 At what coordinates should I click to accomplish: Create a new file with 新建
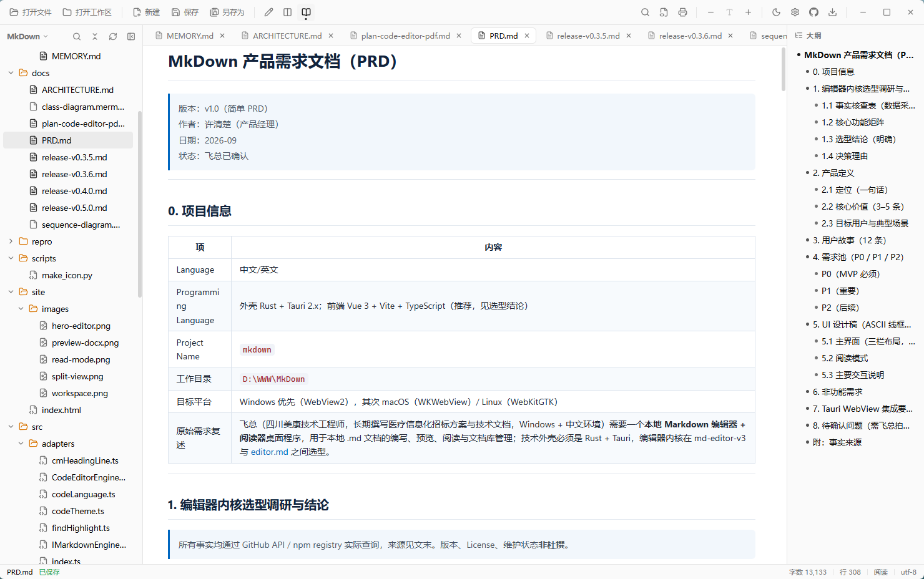[x=147, y=12]
